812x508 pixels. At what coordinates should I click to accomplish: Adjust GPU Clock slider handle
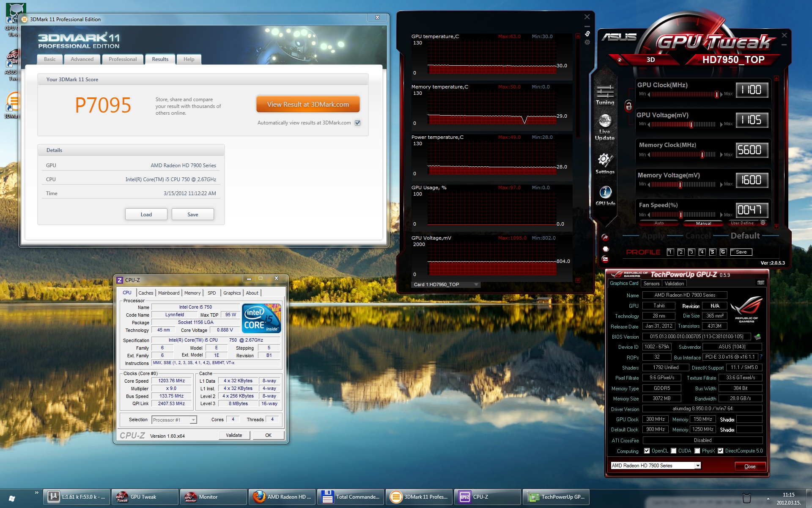pyautogui.click(x=716, y=94)
